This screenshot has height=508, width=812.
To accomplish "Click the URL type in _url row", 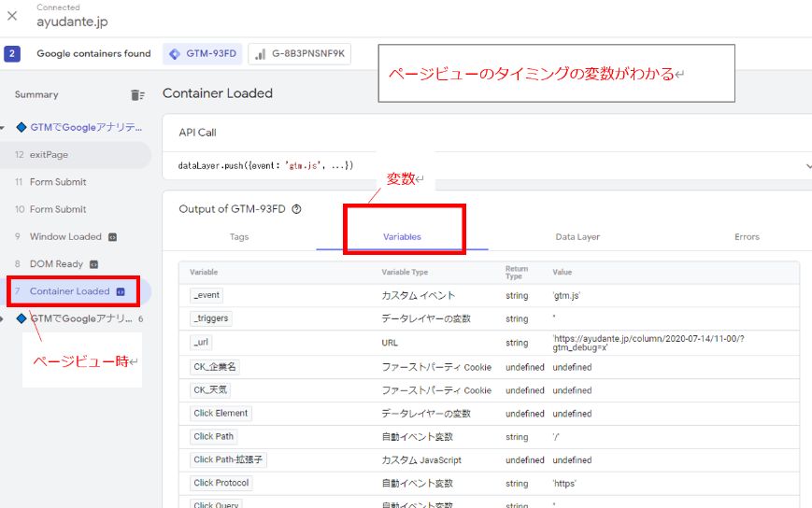I will pos(390,343).
